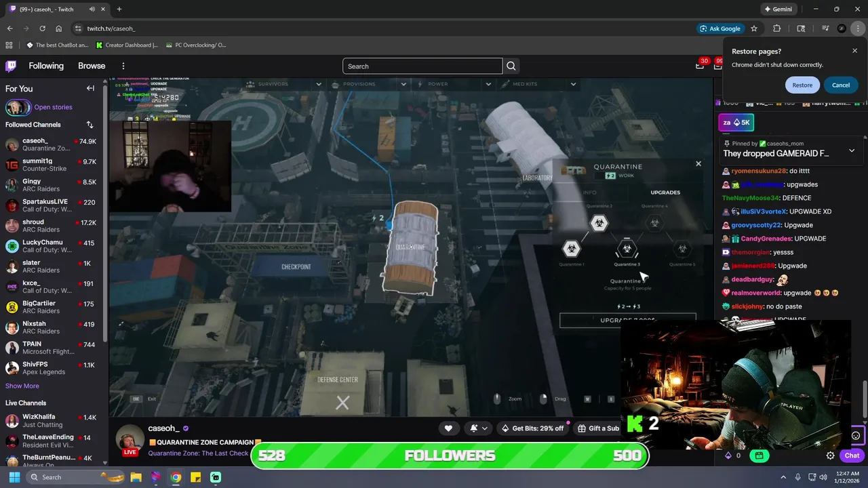Bookmark this page with the star icon

[x=754, y=28]
